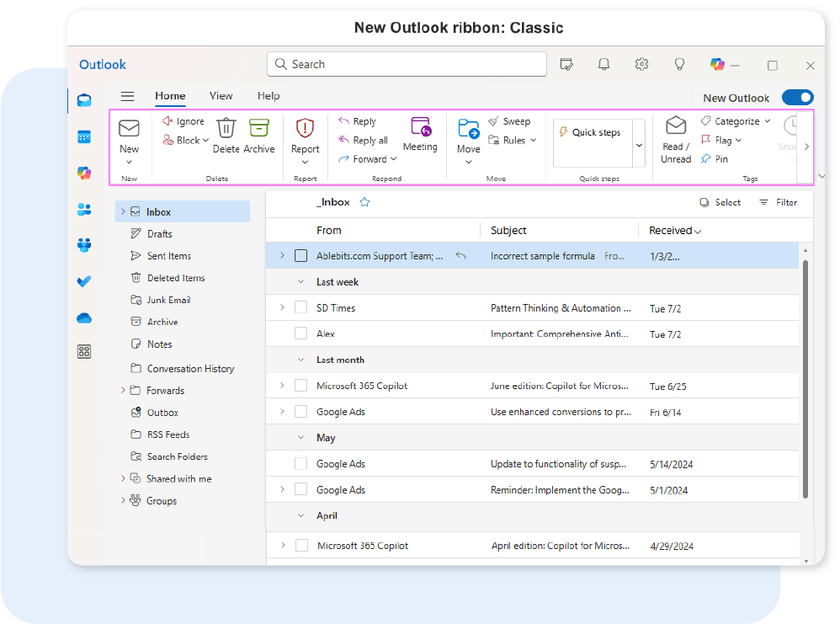Expand the Categorize dropdown

tap(767, 121)
